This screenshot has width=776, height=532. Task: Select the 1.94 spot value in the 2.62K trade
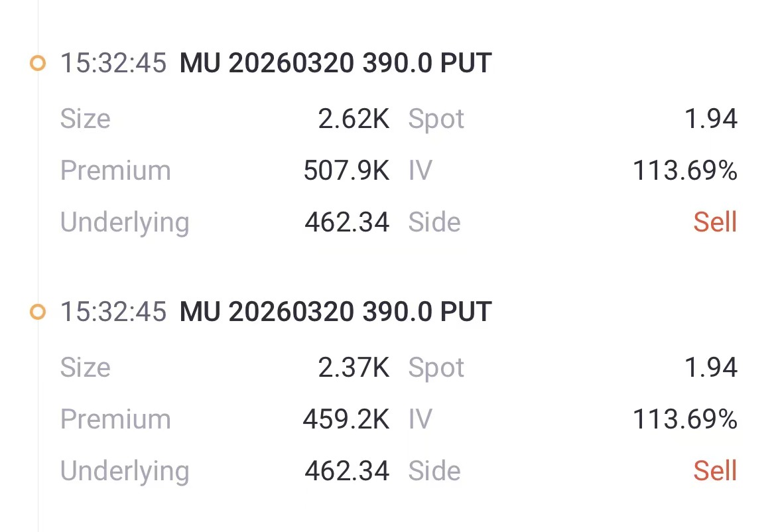711,119
